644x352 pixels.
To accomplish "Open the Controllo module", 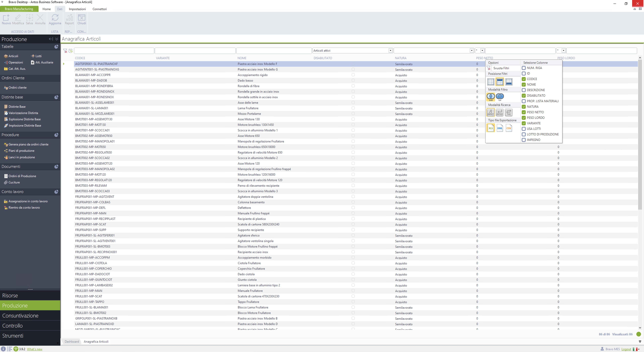I will (30, 326).
